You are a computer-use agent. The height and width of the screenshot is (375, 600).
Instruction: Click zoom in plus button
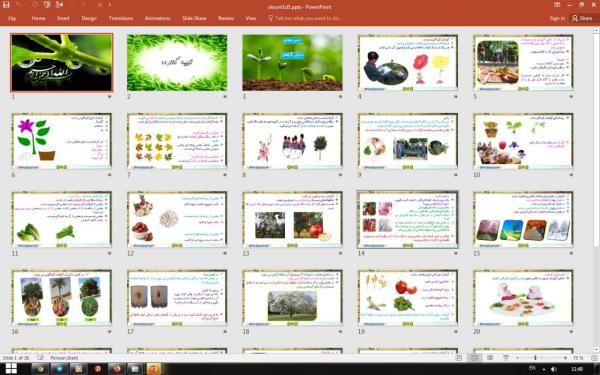coord(565,358)
